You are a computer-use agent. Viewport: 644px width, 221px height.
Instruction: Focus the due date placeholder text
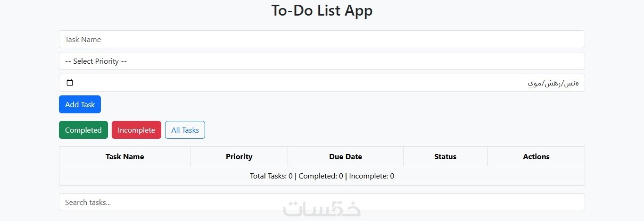click(553, 83)
